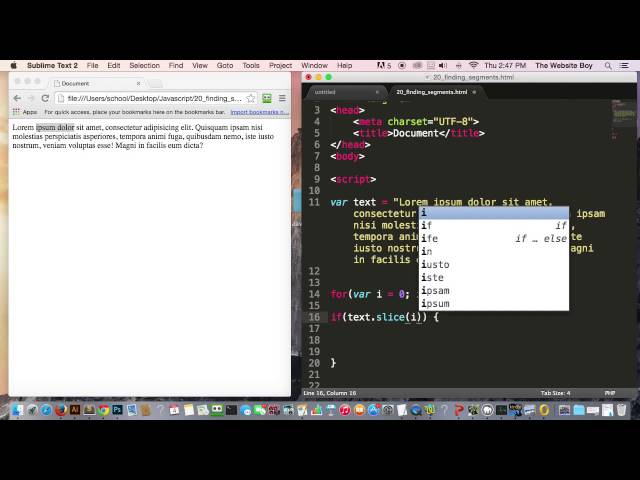Viewport: 640px width, 480px height.
Task: Open Terminal from the Dock
Action: click(x=231, y=410)
